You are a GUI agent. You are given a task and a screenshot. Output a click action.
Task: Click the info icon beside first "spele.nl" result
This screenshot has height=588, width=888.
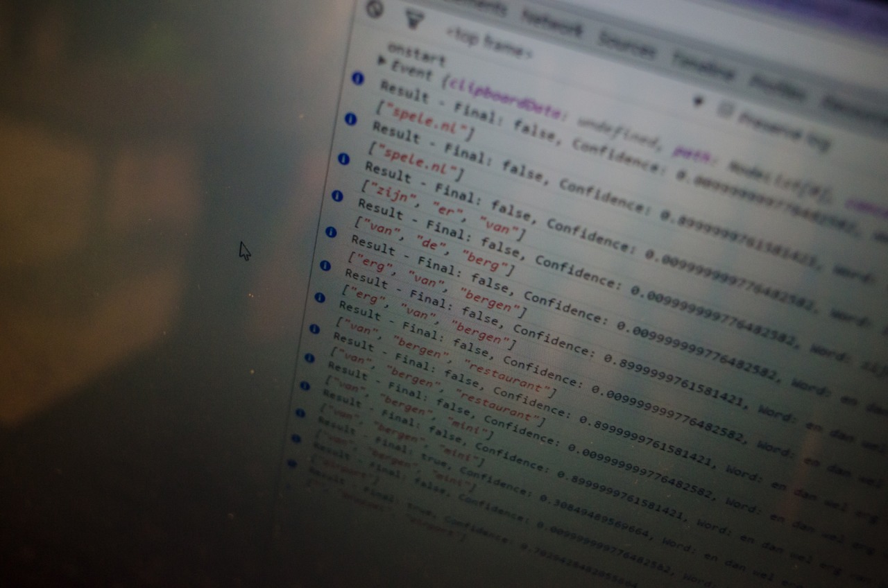[x=358, y=78]
